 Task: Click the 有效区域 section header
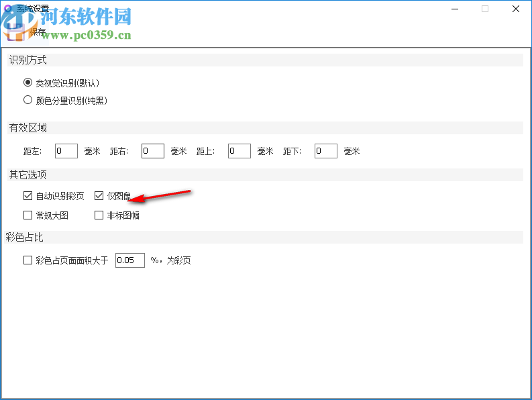(265, 128)
